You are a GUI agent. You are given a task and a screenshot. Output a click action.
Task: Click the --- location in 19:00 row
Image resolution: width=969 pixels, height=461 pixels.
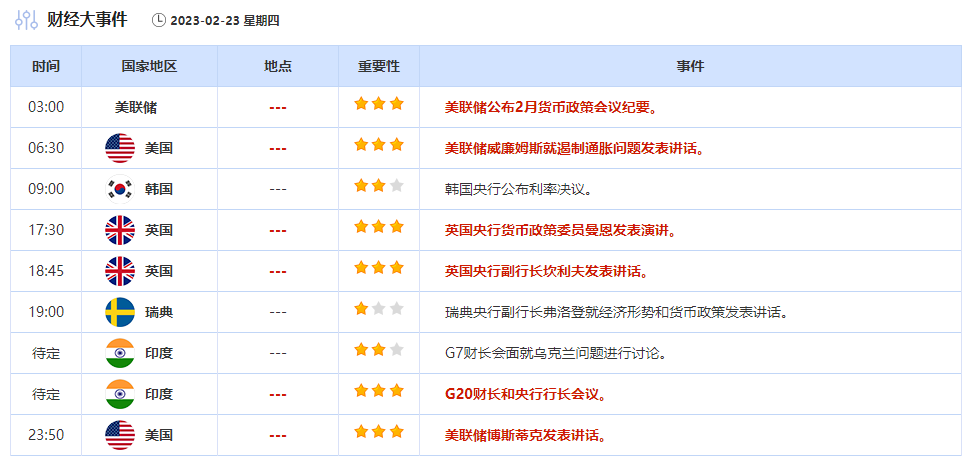277,312
